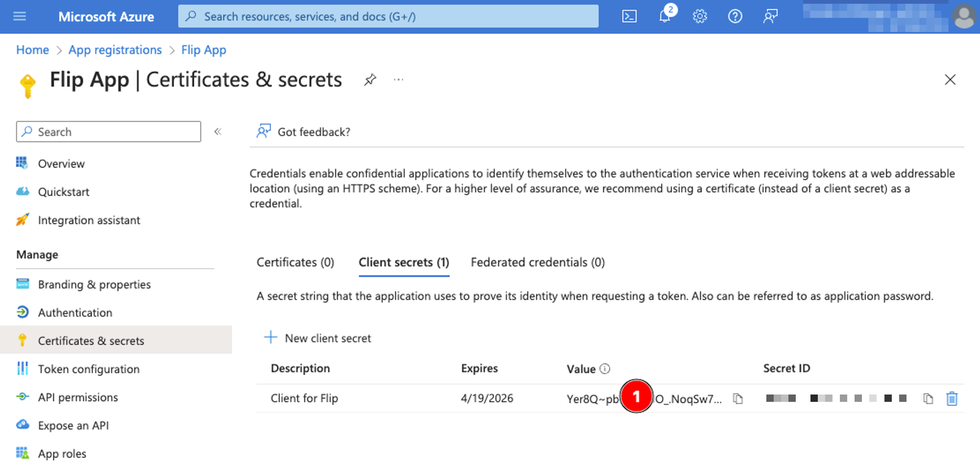Click the Branding & properties icon

23,284
